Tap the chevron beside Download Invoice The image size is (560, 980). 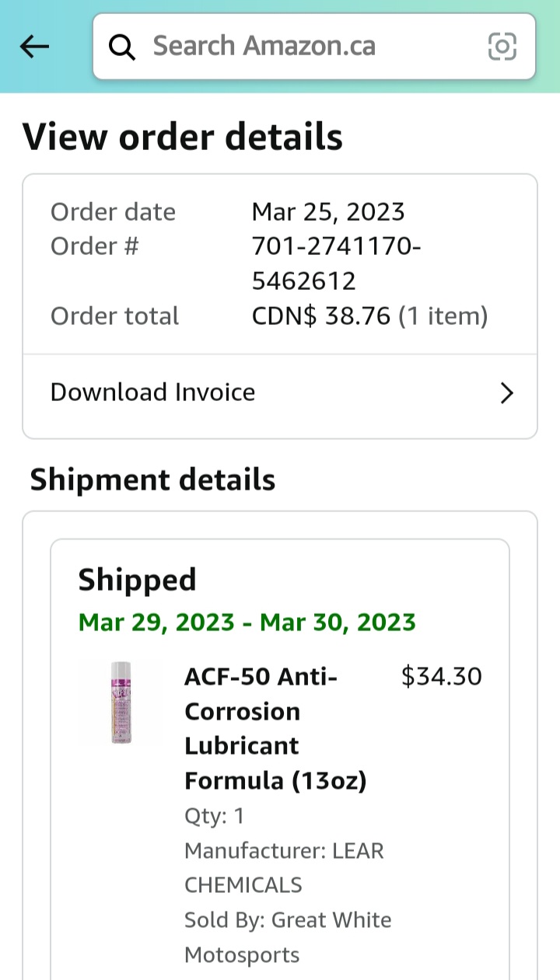pyautogui.click(x=507, y=393)
